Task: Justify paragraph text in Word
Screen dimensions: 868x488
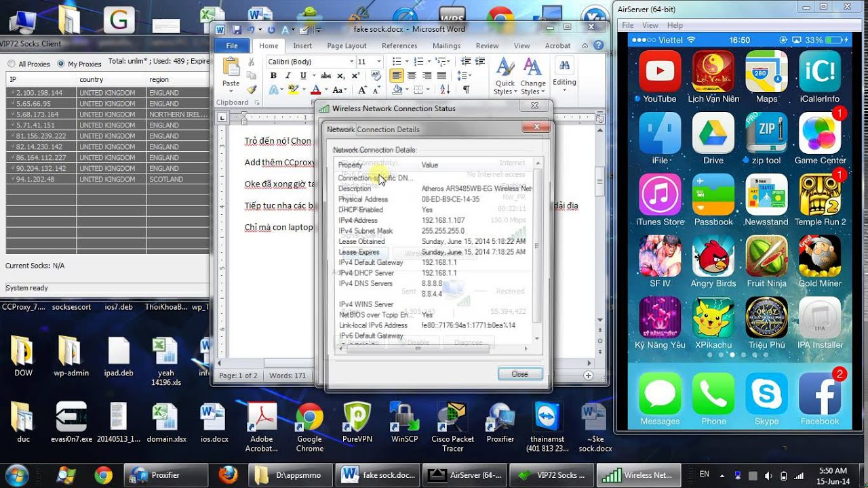Action: (441, 76)
